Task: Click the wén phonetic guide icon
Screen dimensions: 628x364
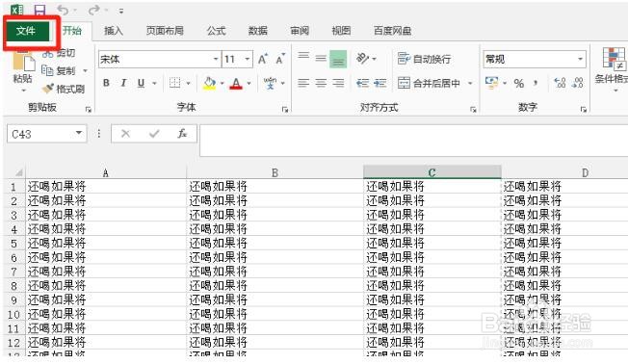Action: point(271,83)
